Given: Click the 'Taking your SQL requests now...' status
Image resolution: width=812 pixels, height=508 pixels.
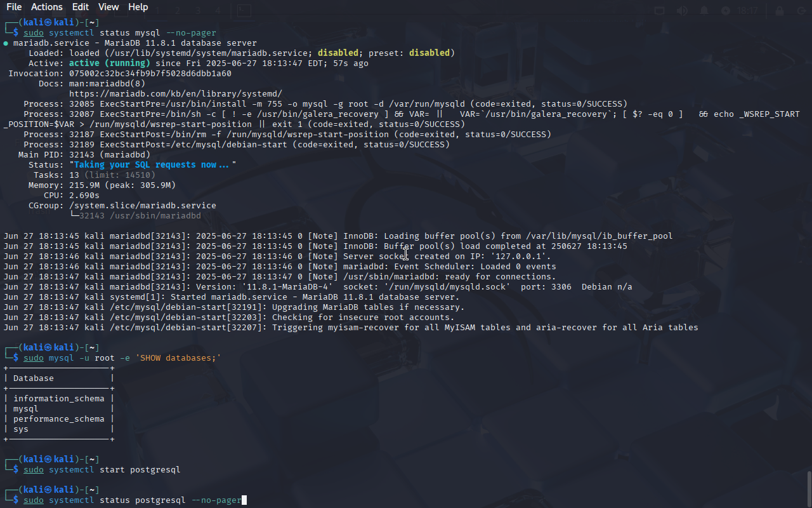Looking at the screenshot, I should tap(153, 165).
